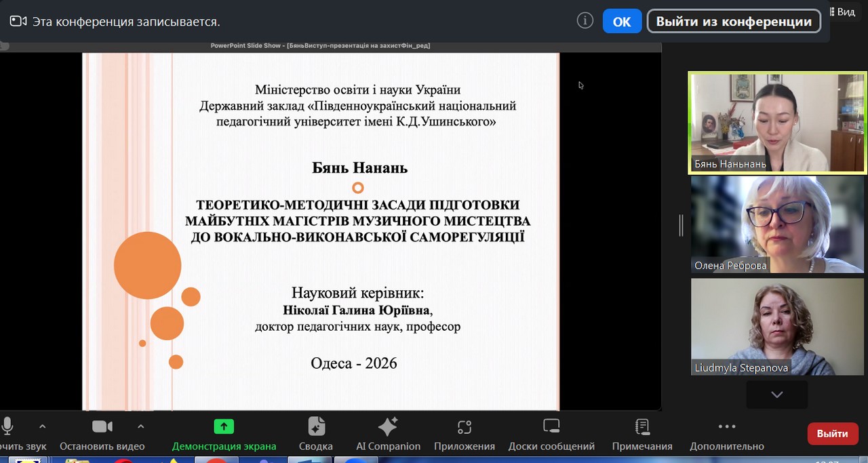Screen dimensions: 868x463
Task: Expand video settings arrow beside camera
Action: click(x=141, y=426)
